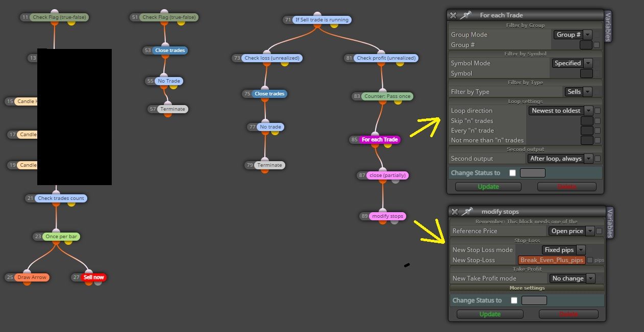Click Change Status field in modify stops panel

(534, 300)
